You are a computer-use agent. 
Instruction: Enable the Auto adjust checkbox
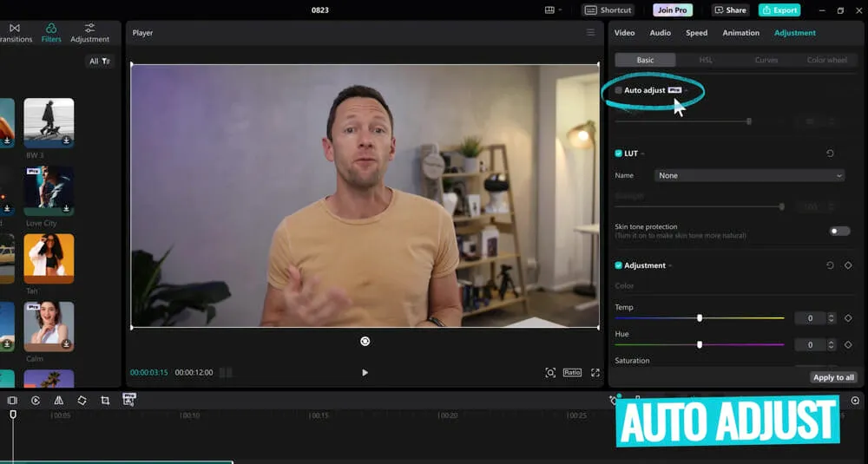[619, 90]
